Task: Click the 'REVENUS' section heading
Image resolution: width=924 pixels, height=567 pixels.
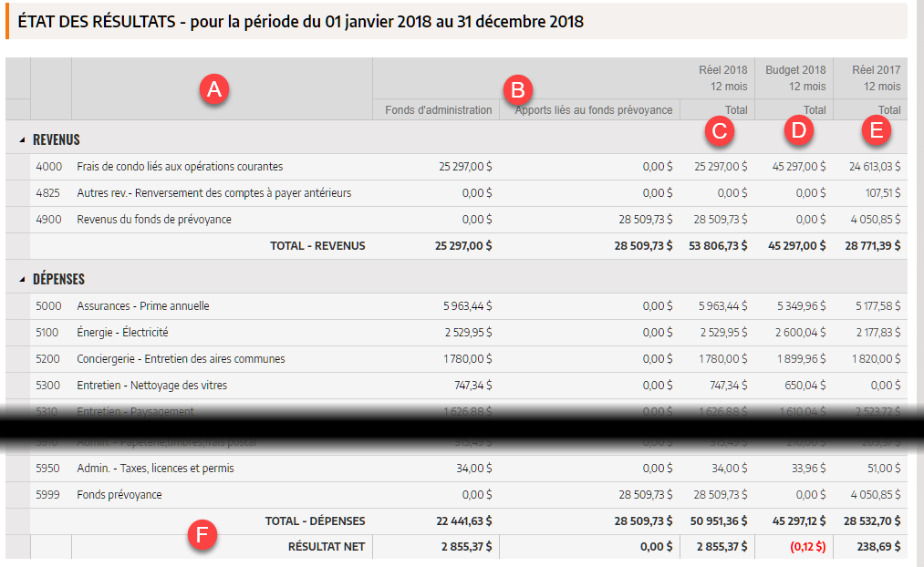Action: coord(57,140)
